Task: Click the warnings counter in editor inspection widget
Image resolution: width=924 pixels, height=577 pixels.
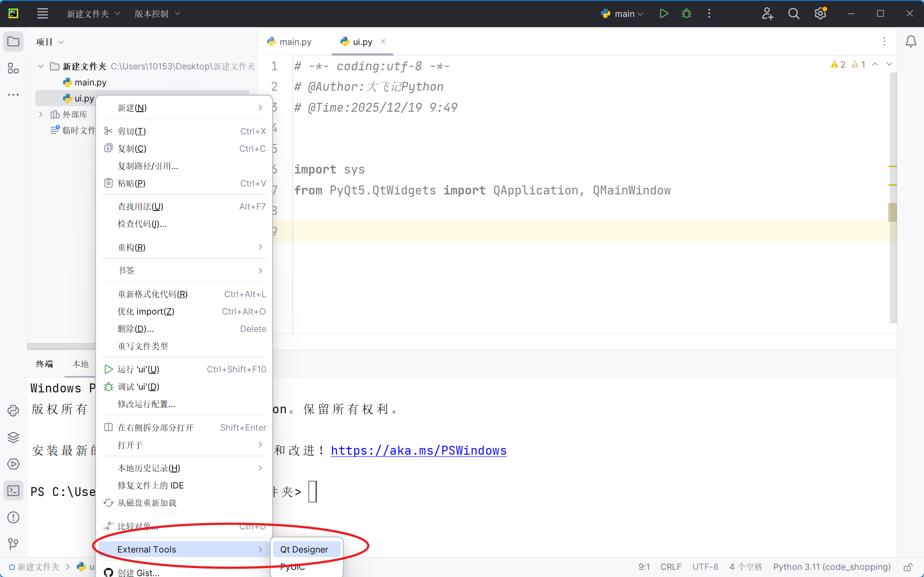Action: coord(839,64)
